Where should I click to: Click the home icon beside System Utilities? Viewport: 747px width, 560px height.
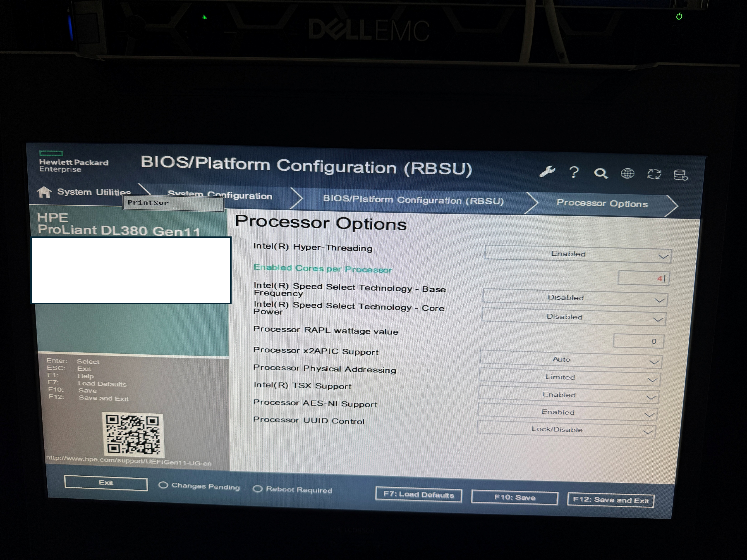click(x=44, y=192)
